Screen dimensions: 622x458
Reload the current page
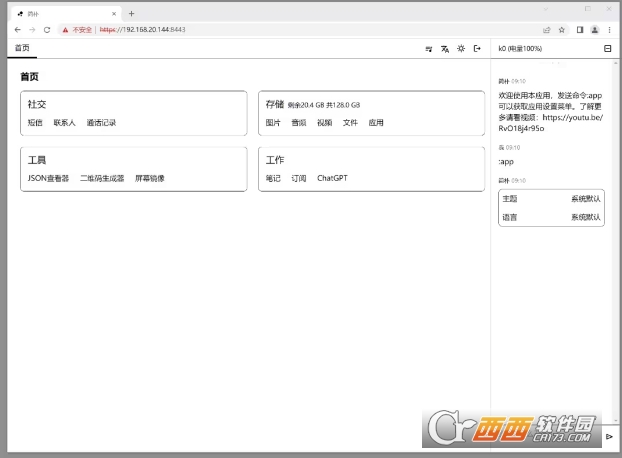tap(47, 30)
